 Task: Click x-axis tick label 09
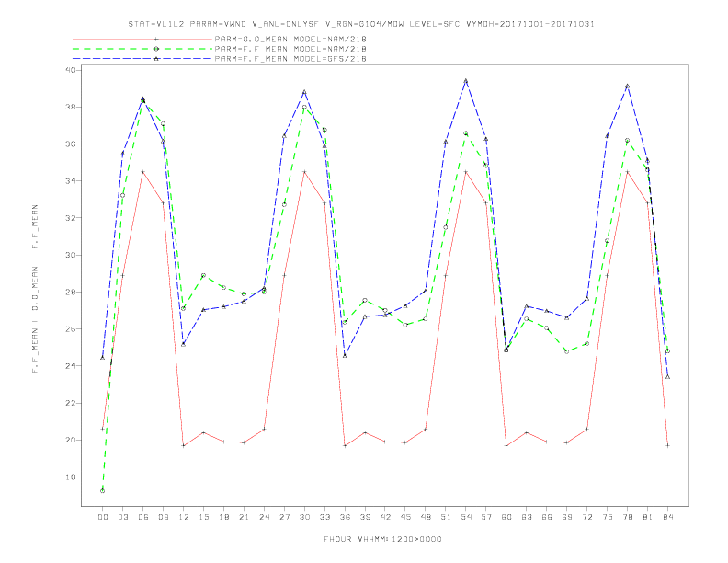click(164, 517)
